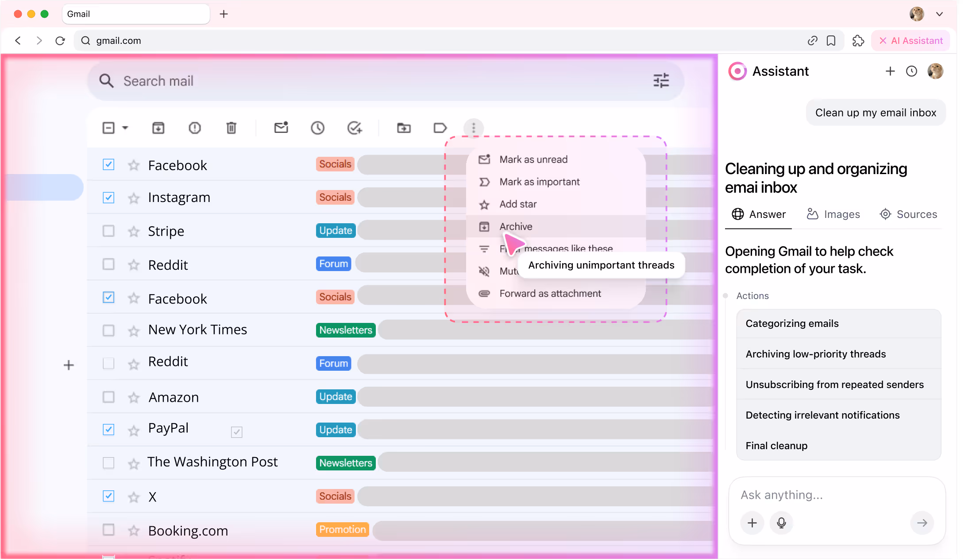Click the Search mail input field
The width and height of the screenshot is (980, 559).
click(386, 81)
